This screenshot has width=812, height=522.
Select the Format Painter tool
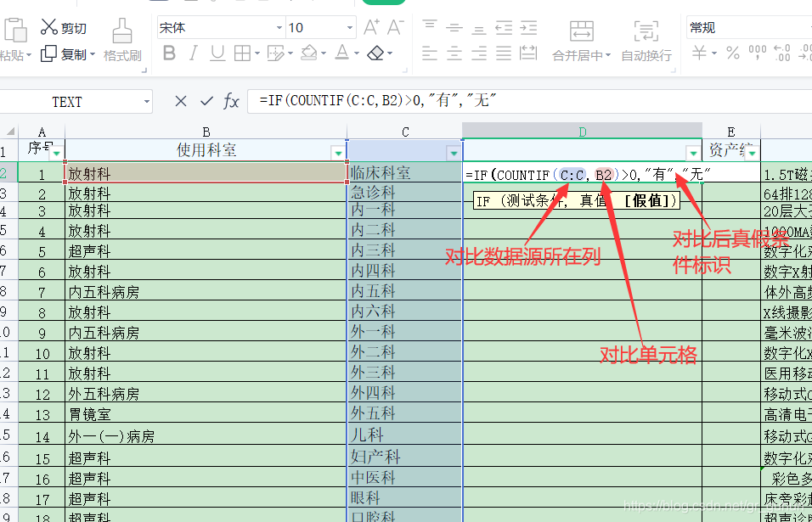[121, 39]
